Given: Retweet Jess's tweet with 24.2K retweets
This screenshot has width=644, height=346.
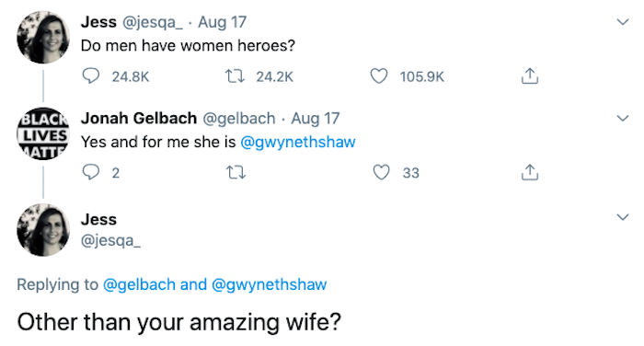Looking at the screenshot, I should pos(235,76).
